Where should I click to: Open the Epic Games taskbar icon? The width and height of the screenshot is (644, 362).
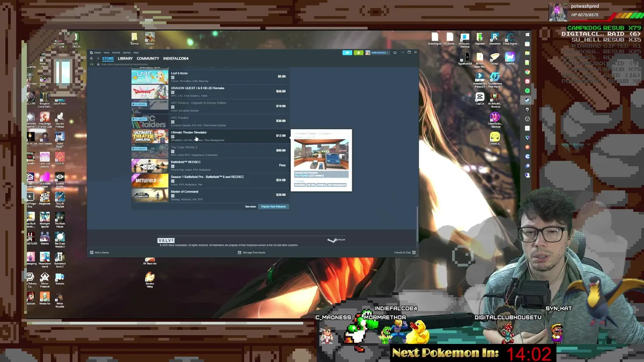[x=527, y=109]
